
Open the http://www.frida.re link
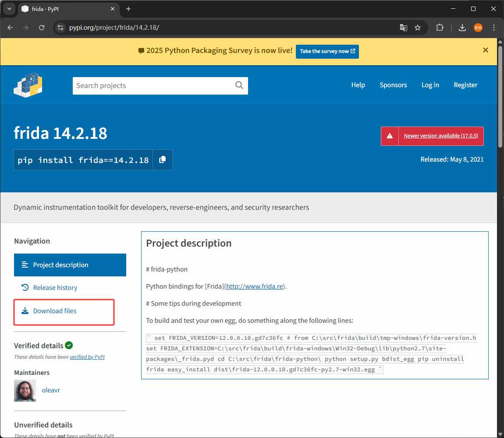tap(255, 286)
